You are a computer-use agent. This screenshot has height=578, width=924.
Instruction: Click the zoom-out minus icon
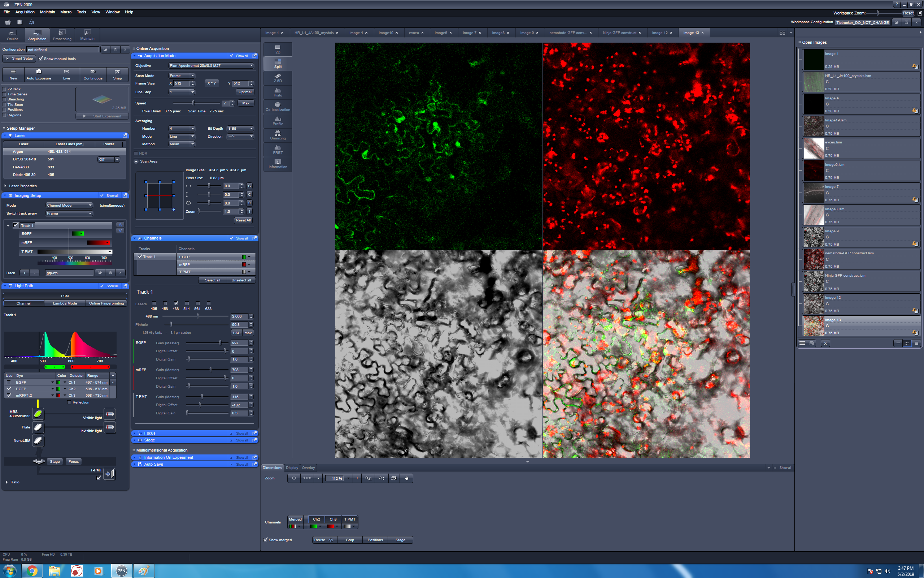pyautogui.click(x=318, y=478)
